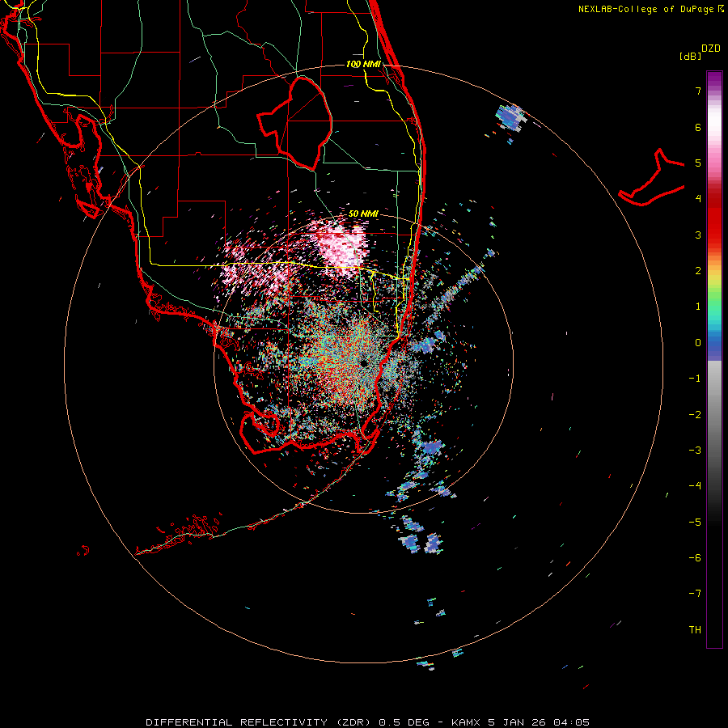The image size is (728, 728).
Task: Click the positive 1 tick label on color scale
Action: [698, 307]
